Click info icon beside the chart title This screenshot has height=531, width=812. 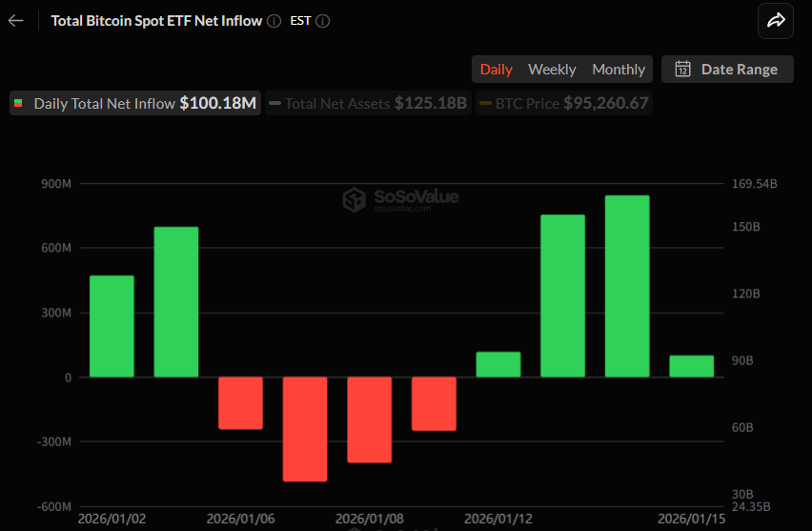tap(274, 20)
